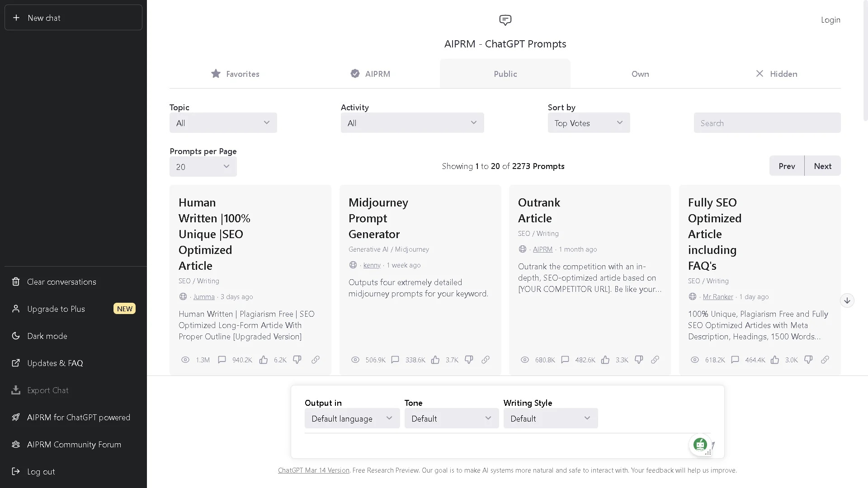Thumbs down the Fully SEO Optimized Article prompt
This screenshot has height=488, width=868.
click(x=808, y=360)
